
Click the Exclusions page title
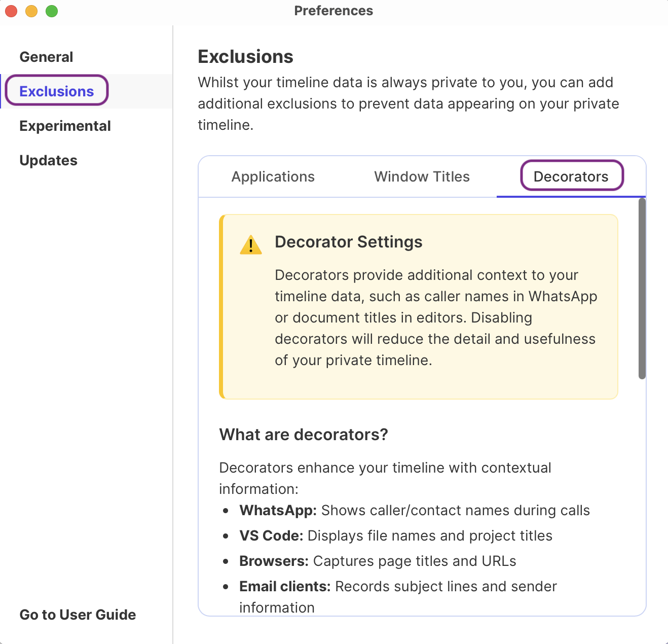[x=245, y=57]
